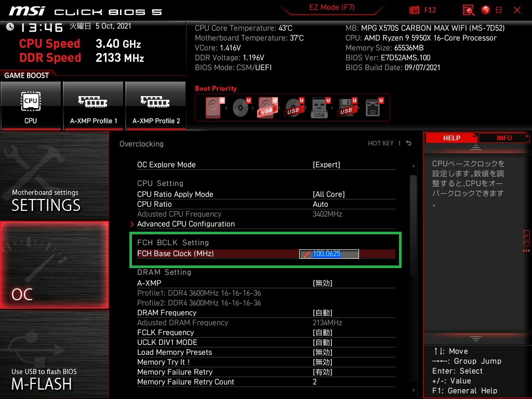Click Adjusted DRAM Frequency 2134MHz row

tap(266, 323)
